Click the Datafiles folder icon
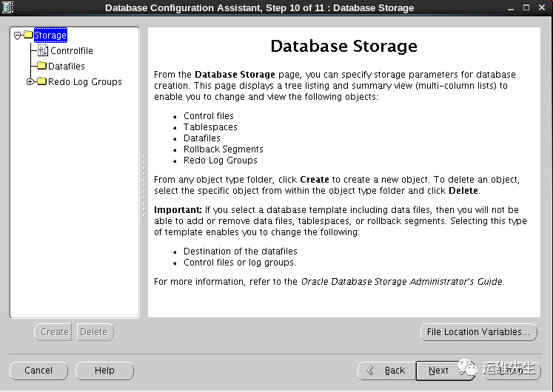 42,67
